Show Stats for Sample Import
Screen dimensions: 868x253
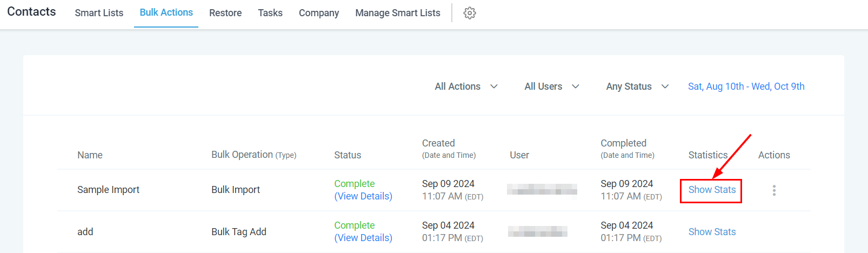coord(712,190)
